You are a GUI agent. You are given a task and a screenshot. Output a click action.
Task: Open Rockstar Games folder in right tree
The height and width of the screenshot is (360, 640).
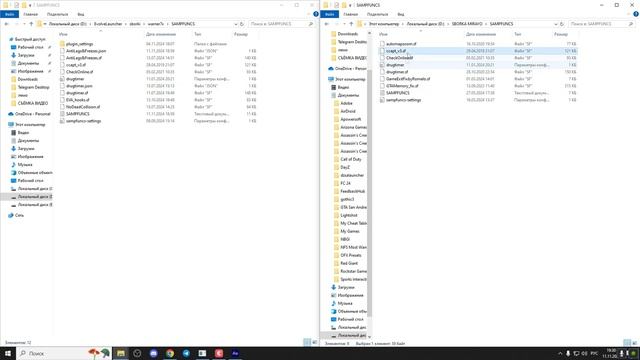[353, 271]
